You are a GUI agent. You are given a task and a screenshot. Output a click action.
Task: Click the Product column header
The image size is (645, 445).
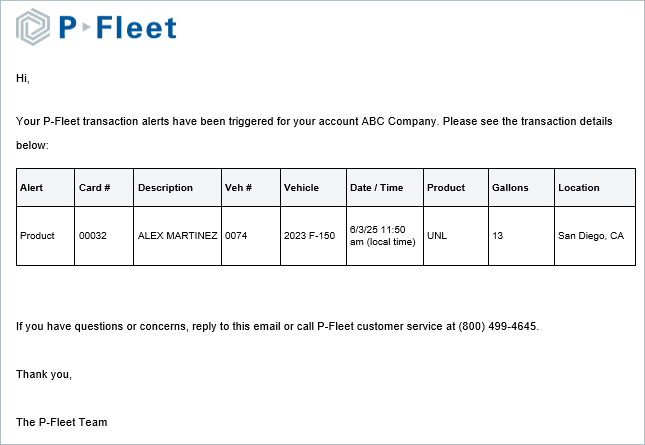coord(446,188)
